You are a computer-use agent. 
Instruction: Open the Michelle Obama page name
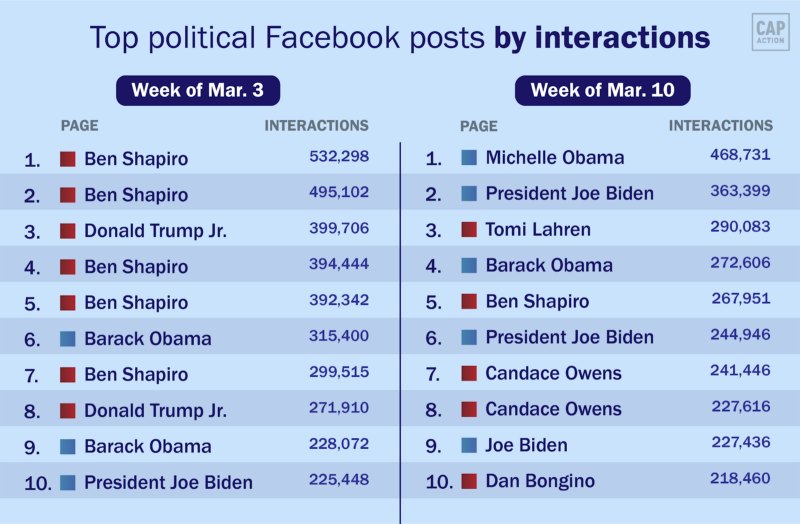pyautogui.click(x=554, y=158)
